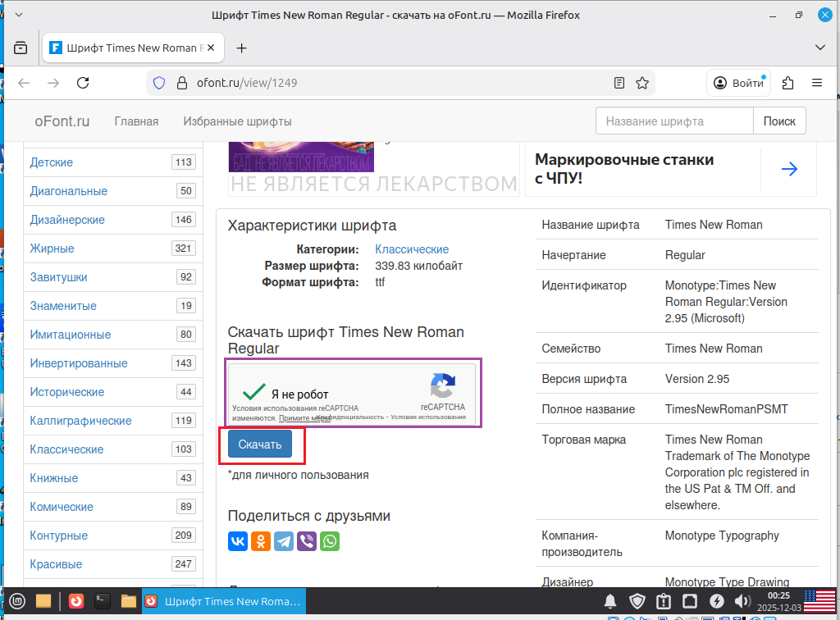Image resolution: width=840 pixels, height=620 pixels.
Task: Switch to the Шрифт Times New Roman tab
Action: (134, 48)
